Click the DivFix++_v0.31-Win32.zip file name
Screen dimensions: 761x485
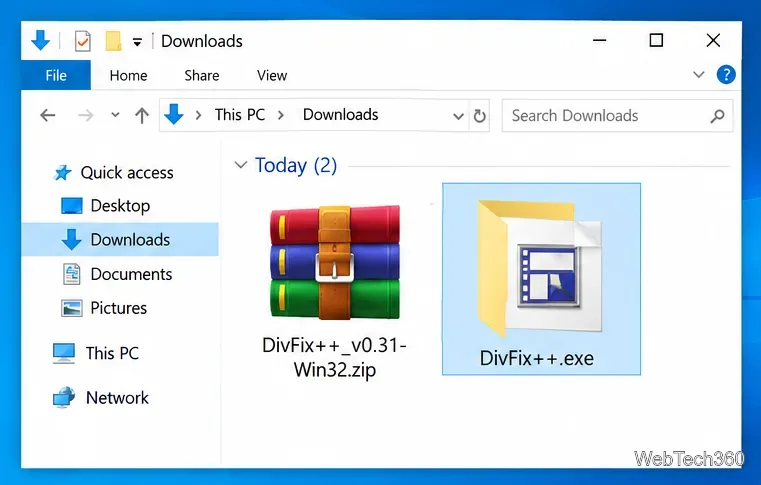[x=334, y=358]
